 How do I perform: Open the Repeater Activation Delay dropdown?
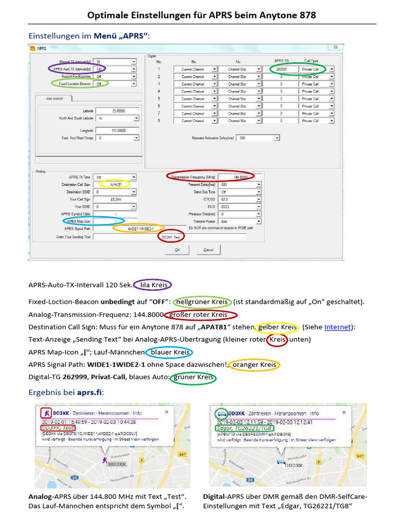(x=277, y=138)
